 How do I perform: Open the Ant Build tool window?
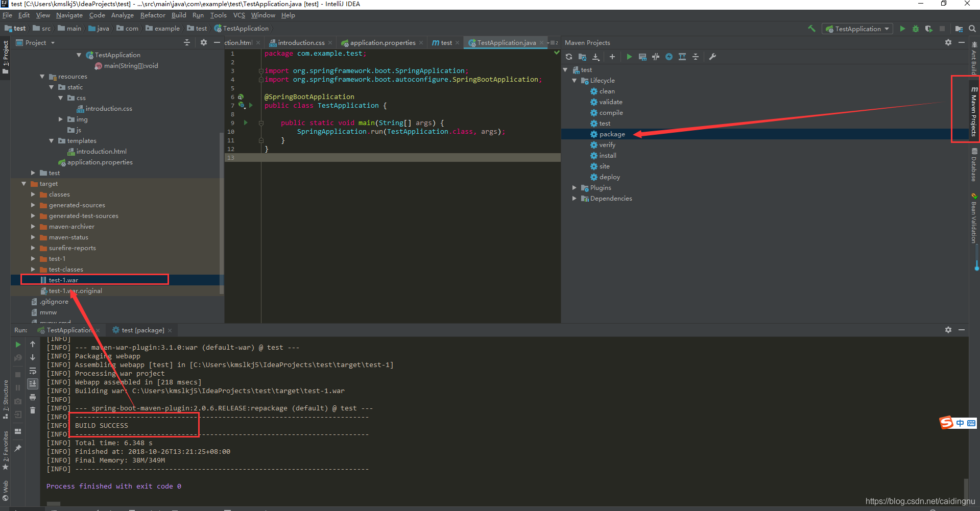974,58
